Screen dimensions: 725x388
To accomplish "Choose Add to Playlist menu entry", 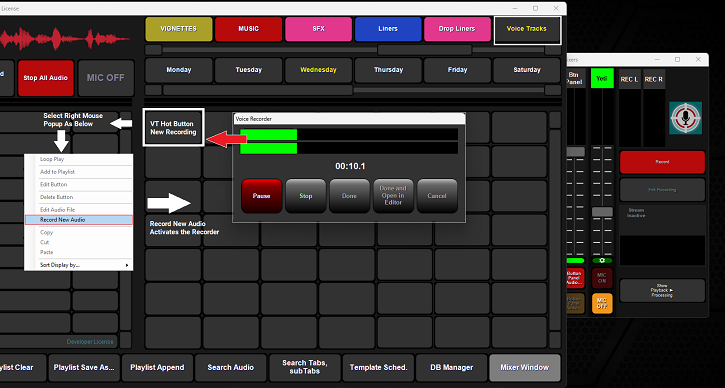I will pyautogui.click(x=79, y=172).
